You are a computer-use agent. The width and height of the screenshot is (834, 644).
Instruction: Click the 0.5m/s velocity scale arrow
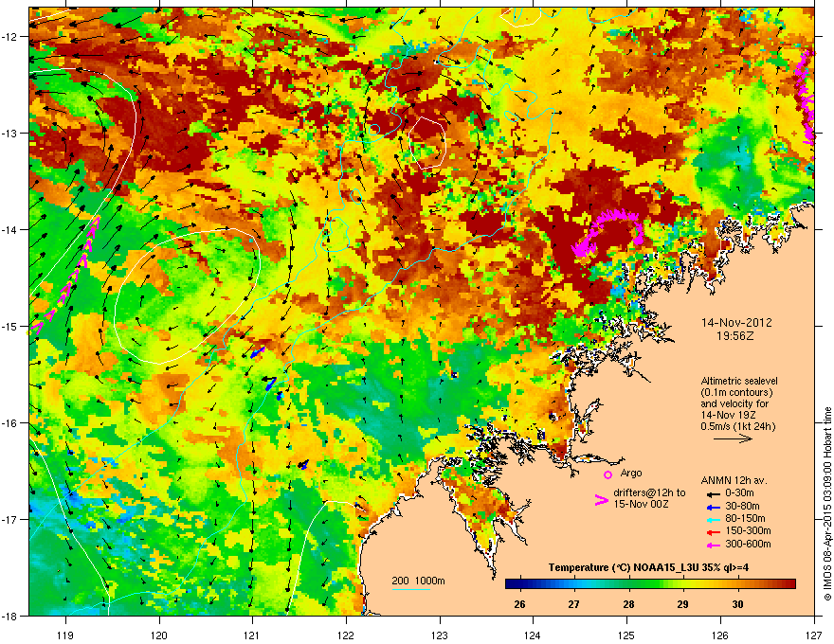click(733, 438)
